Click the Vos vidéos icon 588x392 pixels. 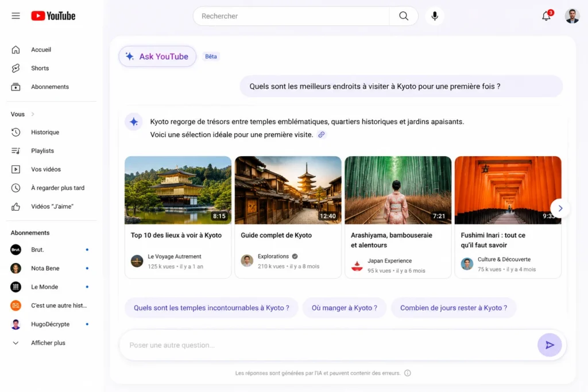coord(16,169)
